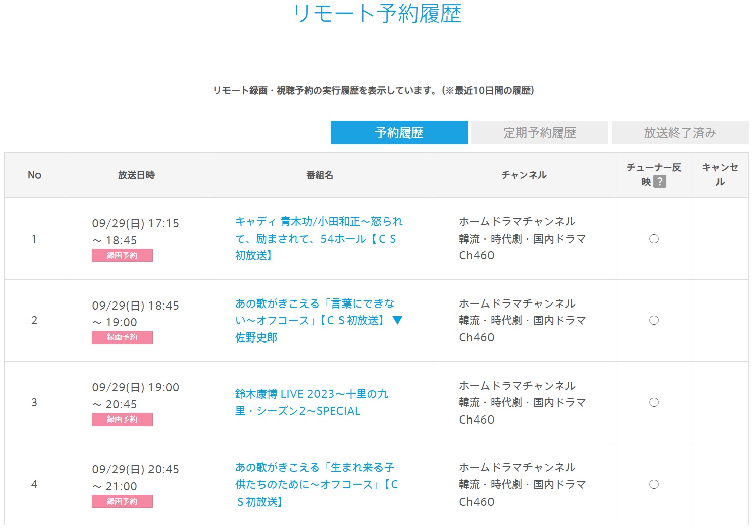This screenshot has width=756, height=532.
Task: Click the キャンセル column header
Action: (x=720, y=175)
